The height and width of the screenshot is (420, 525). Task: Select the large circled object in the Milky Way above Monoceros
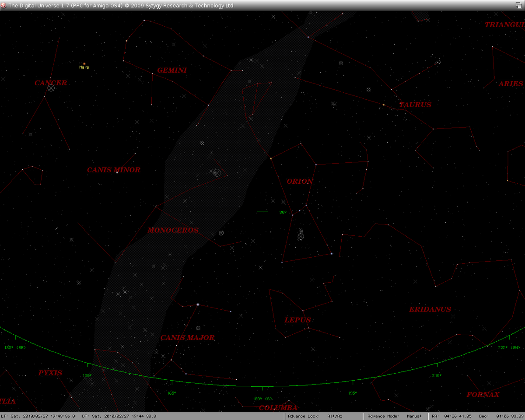pyautogui.click(x=217, y=173)
